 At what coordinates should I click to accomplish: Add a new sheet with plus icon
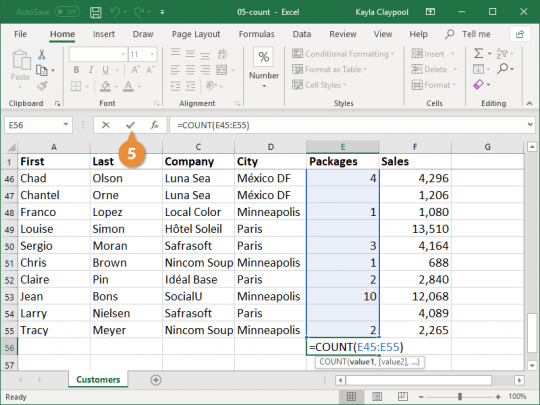156,380
